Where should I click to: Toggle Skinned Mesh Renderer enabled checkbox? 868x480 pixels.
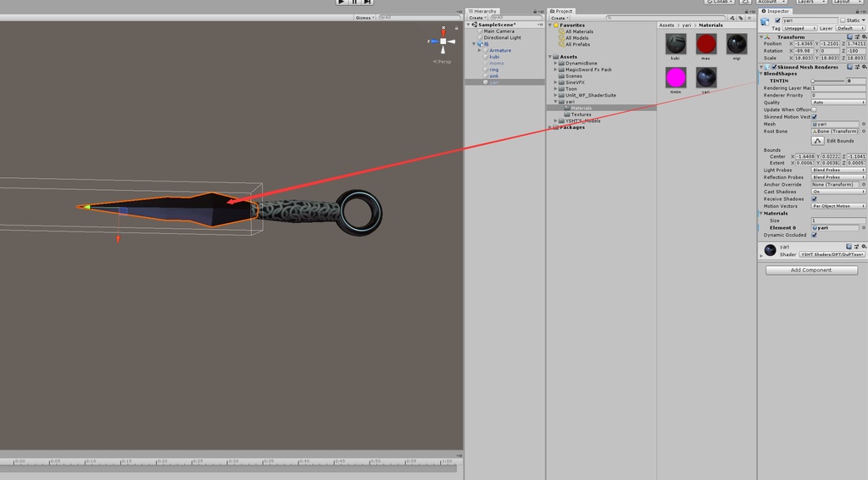click(x=774, y=67)
